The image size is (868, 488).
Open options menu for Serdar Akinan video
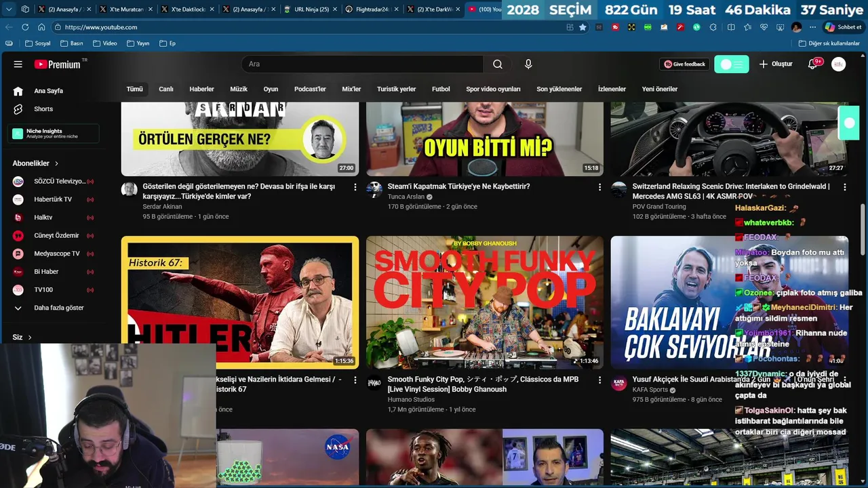(x=355, y=186)
